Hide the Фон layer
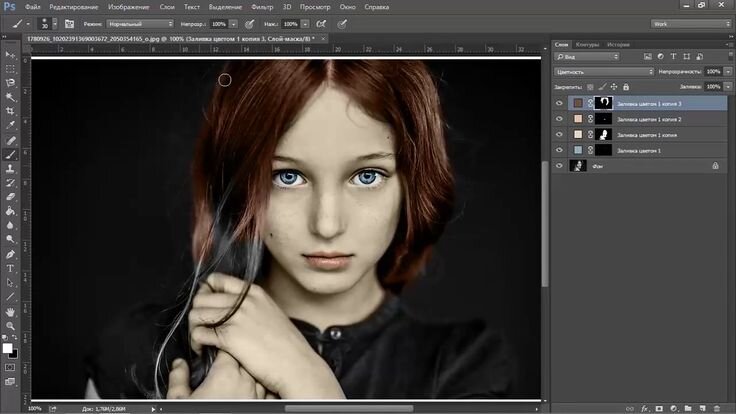 click(559, 166)
